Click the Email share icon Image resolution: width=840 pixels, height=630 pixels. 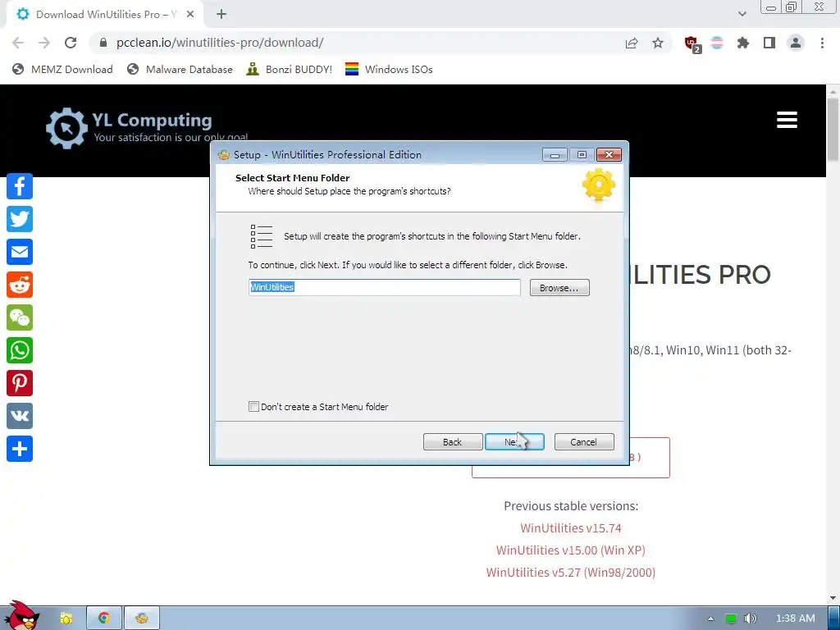click(x=20, y=252)
